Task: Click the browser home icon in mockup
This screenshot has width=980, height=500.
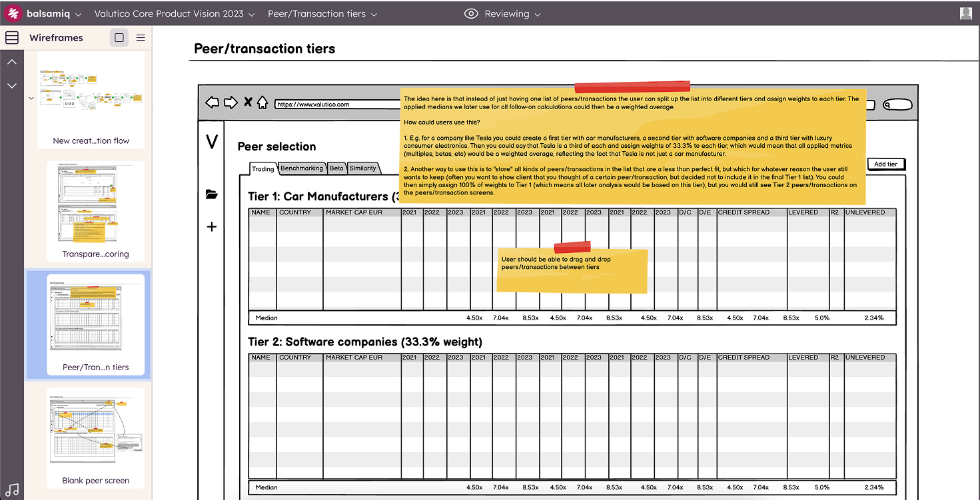Action: pos(262,103)
